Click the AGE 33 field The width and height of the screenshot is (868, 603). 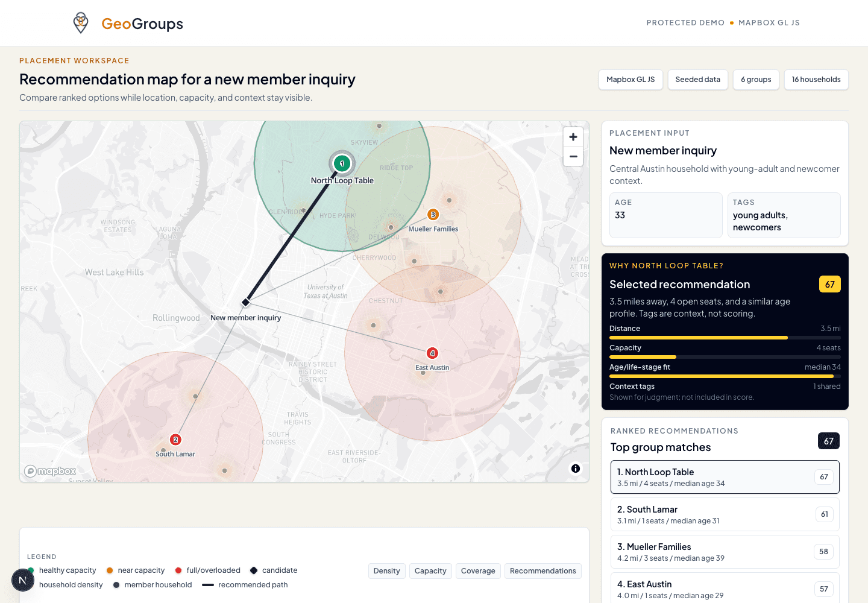pyautogui.click(x=666, y=215)
